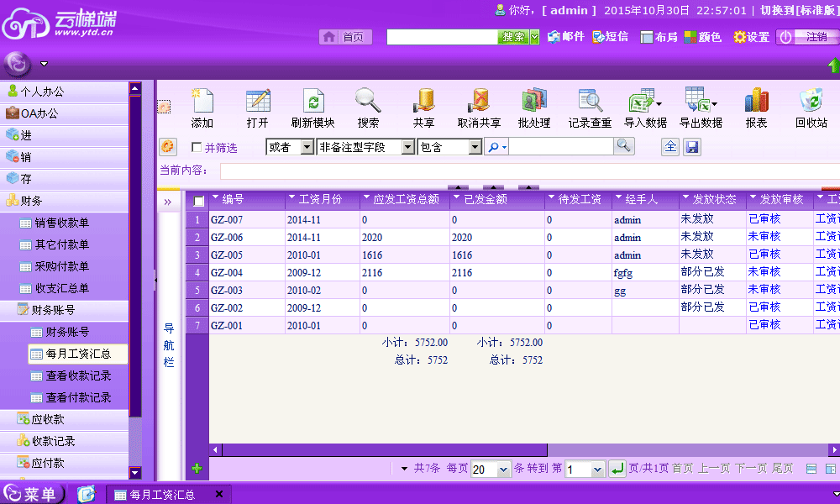The width and height of the screenshot is (840, 504).
Task: Click the 短信 SMS icon
Action: pyautogui.click(x=598, y=36)
